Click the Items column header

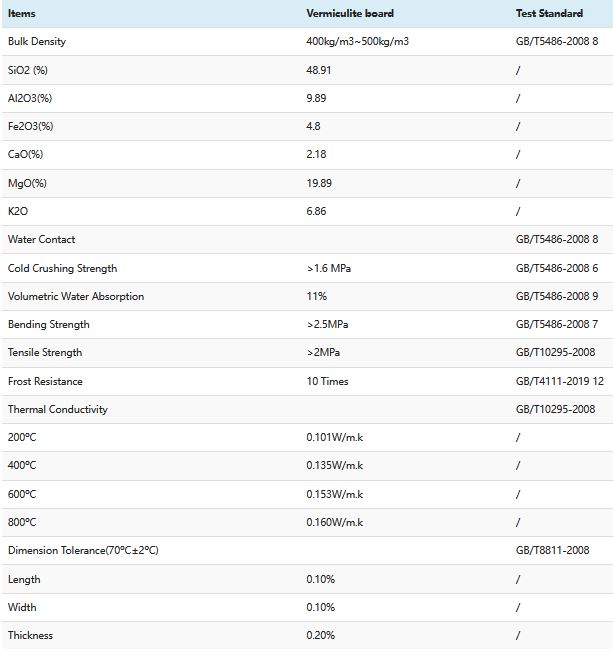22,13
